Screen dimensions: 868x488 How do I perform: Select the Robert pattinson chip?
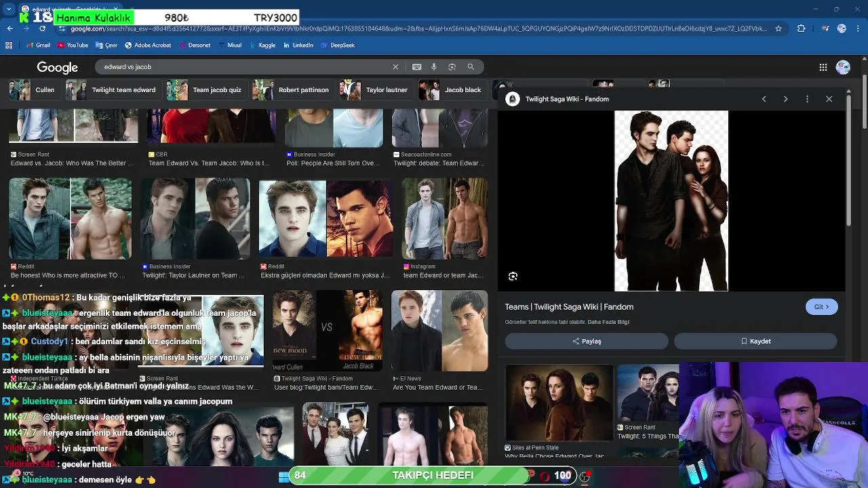pyautogui.click(x=292, y=89)
